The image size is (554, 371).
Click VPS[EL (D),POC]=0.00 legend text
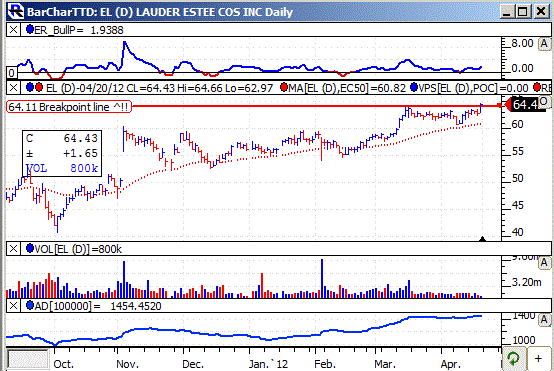click(x=473, y=88)
